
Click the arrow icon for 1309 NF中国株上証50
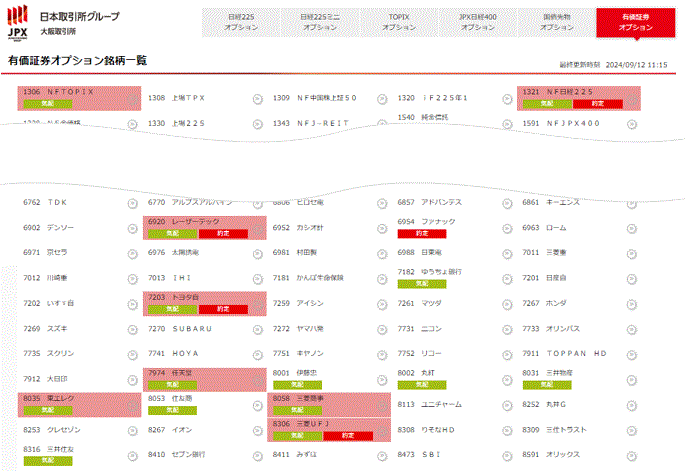coord(382,99)
